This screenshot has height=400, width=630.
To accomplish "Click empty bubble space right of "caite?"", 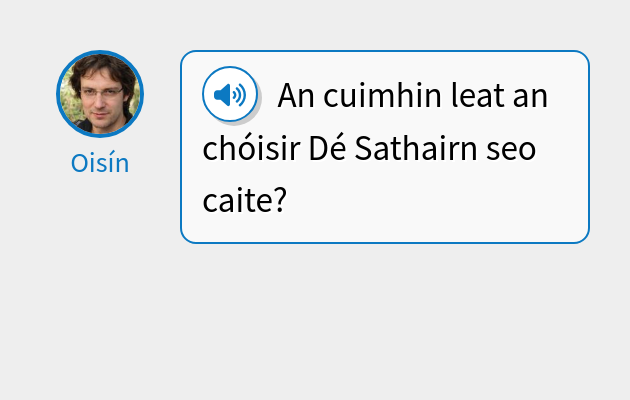I will 430,205.
